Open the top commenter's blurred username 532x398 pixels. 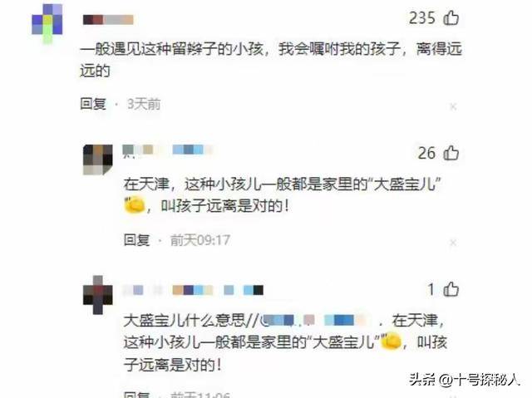click(x=108, y=19)
